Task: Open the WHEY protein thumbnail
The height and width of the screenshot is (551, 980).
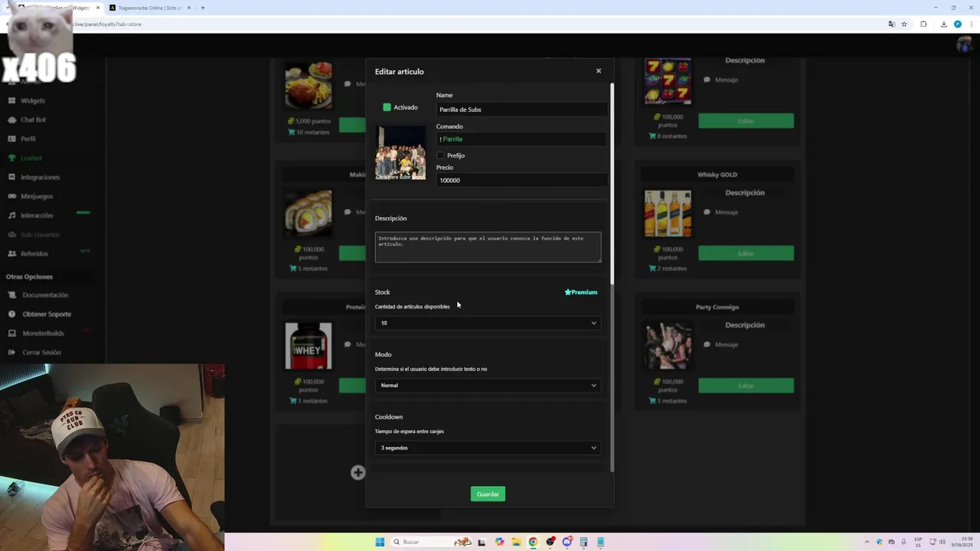Action: [309, 346]
